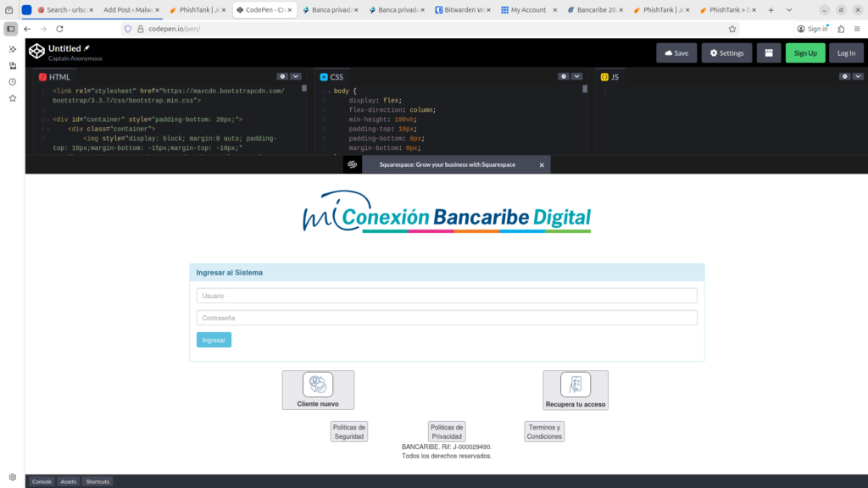Screen dimensions: 868x488
Task: Open the Console panel in footer
Action: 42,481
